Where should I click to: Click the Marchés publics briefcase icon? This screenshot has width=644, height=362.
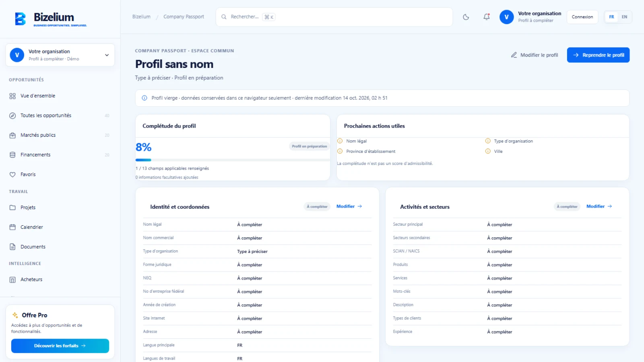coord(12,135)
